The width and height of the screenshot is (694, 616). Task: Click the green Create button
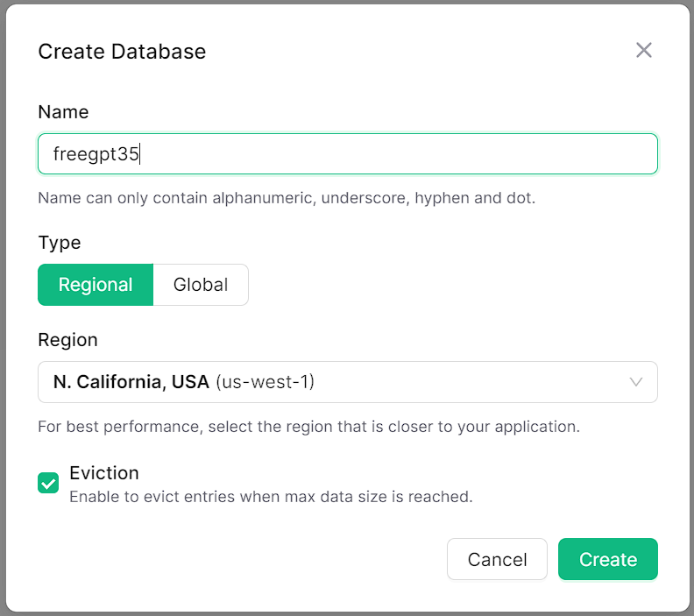point(607,559)
